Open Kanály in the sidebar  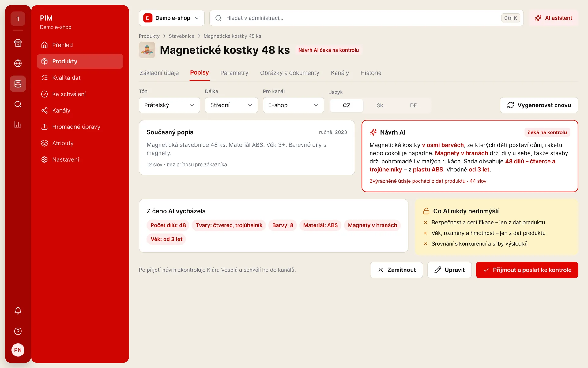[80, 110]
